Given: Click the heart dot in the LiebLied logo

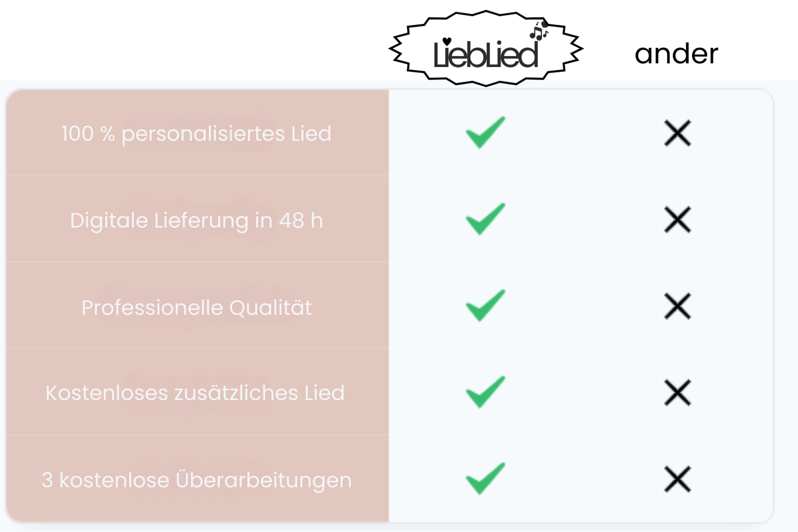Looking at the screenshot, I should [447, 41].
